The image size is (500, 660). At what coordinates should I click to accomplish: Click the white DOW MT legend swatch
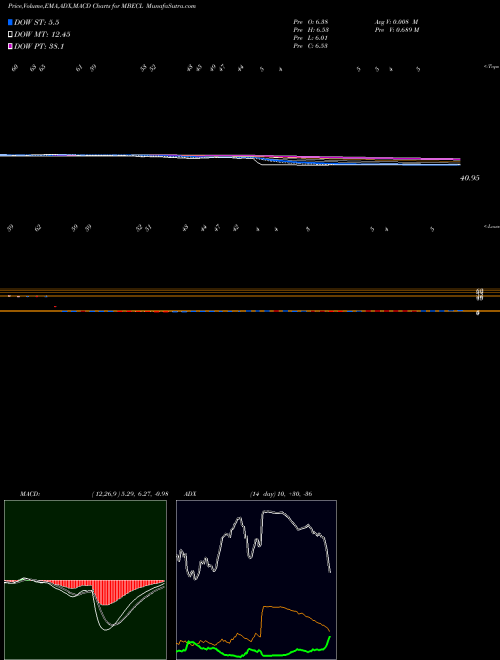pyautogui.click(x=10, y=35)
